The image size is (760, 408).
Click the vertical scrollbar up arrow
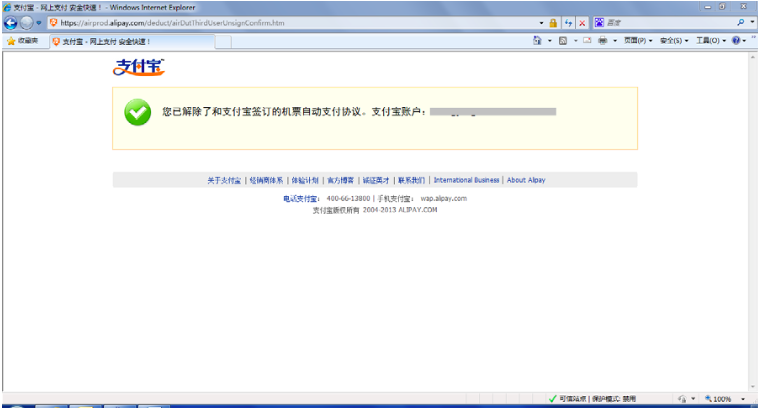click(753, 57)
